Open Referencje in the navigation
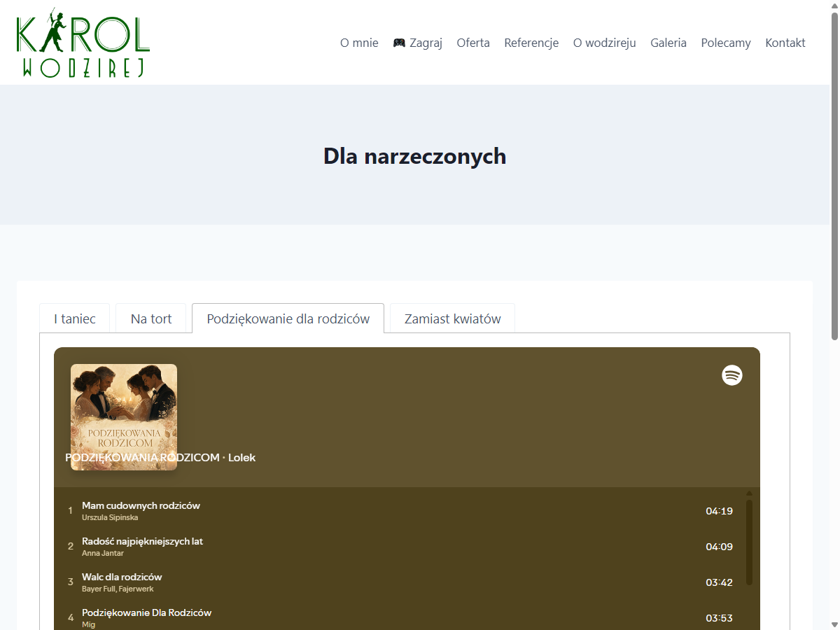840x630 pixels. coord(531,43)
